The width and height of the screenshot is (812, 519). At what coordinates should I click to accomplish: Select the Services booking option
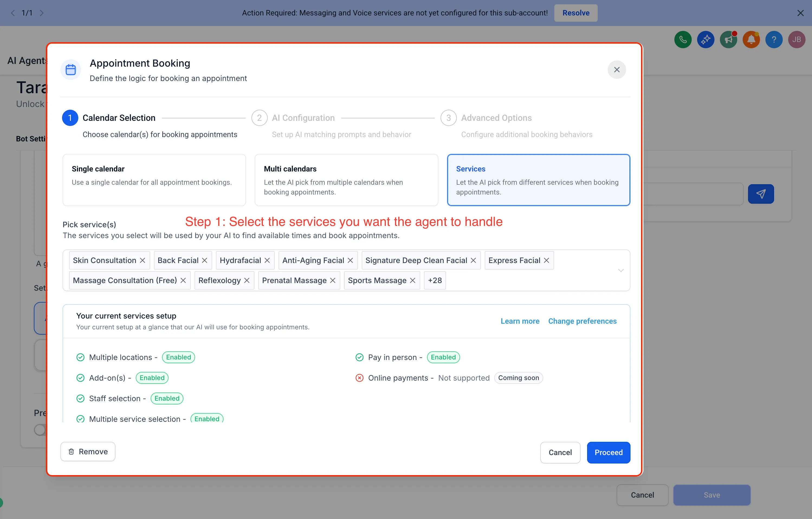click(538, 180)
